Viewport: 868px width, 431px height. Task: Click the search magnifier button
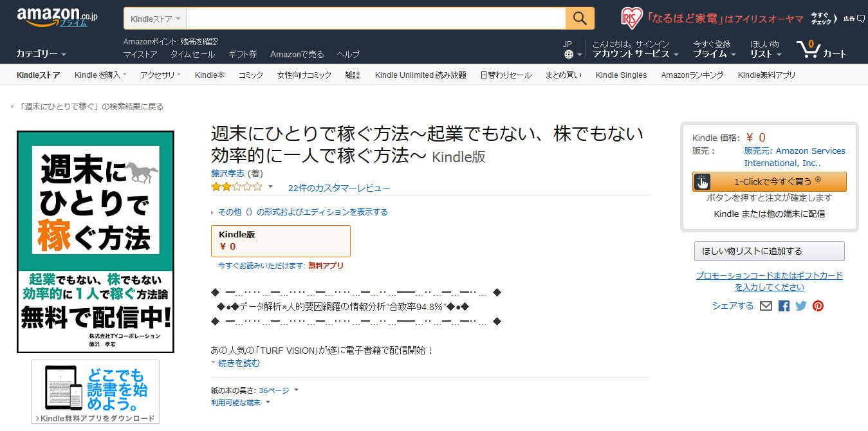click(x=580, y=18)
